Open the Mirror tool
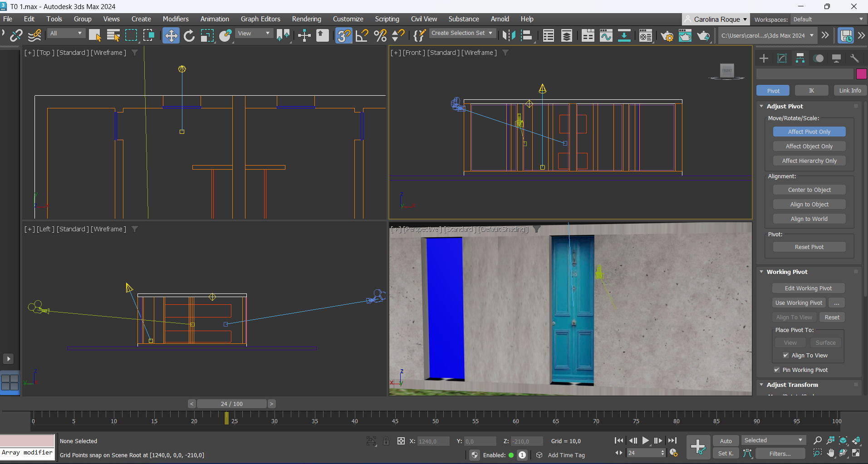Screen dimensions: 868x464 click(x=509, y=35)
